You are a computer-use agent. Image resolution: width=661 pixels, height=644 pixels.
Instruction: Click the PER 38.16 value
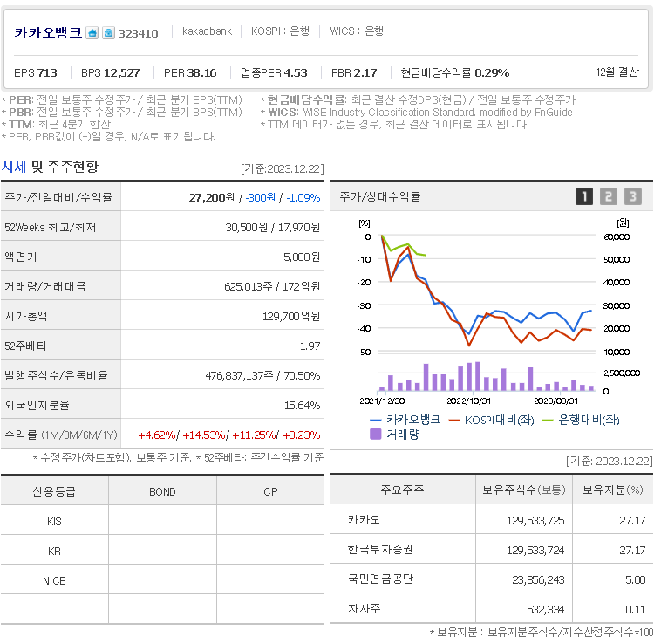point(190,73)
